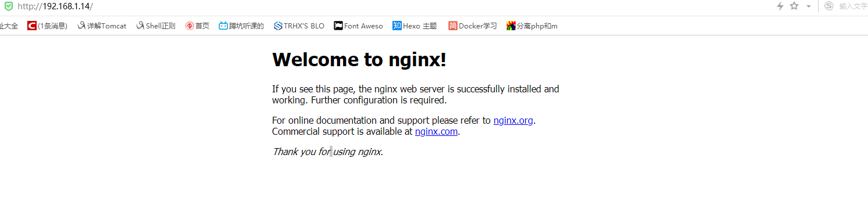Open the Font Aweso bookmark
This screenshot has height=212, width=868.
coord(359,26)
